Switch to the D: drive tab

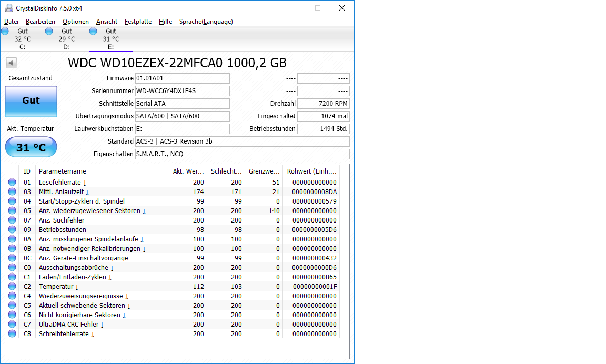[x=66, y=39]
